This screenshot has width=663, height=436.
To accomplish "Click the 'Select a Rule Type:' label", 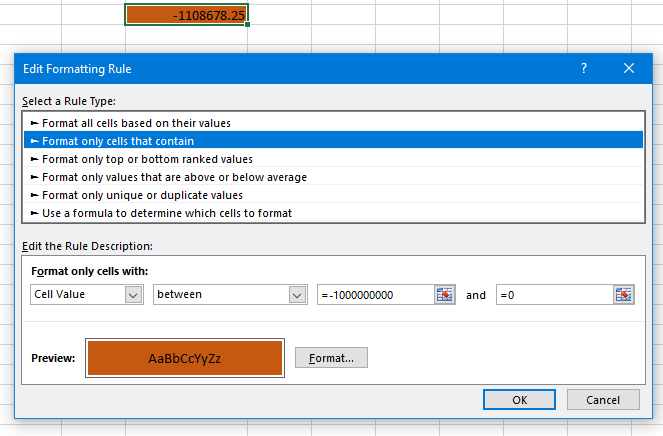I will point(68,101).
